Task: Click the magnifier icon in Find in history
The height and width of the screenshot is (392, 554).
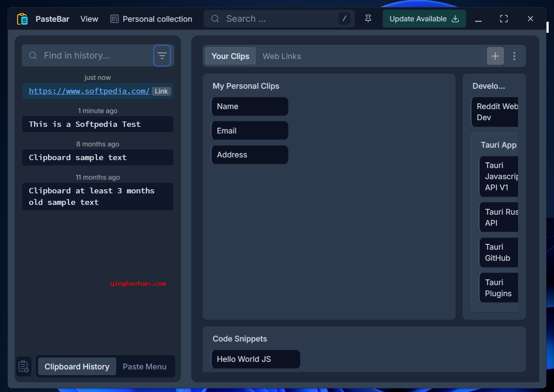Action: point(33,55)
